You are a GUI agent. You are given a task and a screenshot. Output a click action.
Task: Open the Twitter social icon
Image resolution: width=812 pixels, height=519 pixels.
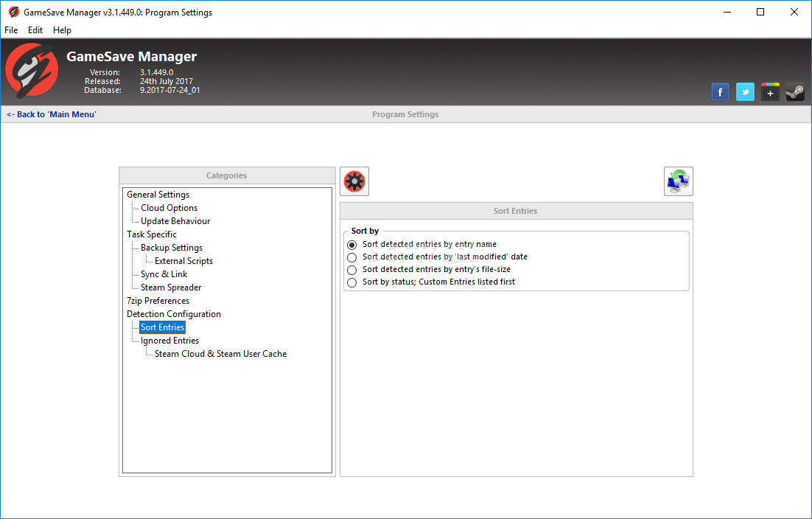coord(745,92)
